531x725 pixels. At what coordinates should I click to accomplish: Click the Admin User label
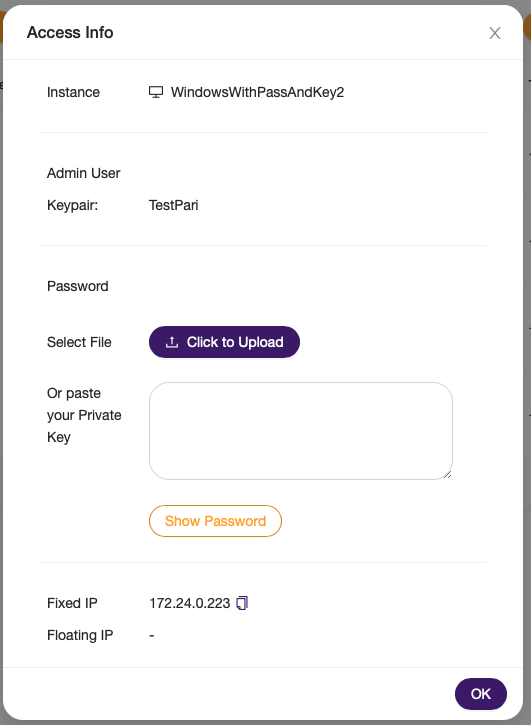pyautogui.click(x=84, y=173)
